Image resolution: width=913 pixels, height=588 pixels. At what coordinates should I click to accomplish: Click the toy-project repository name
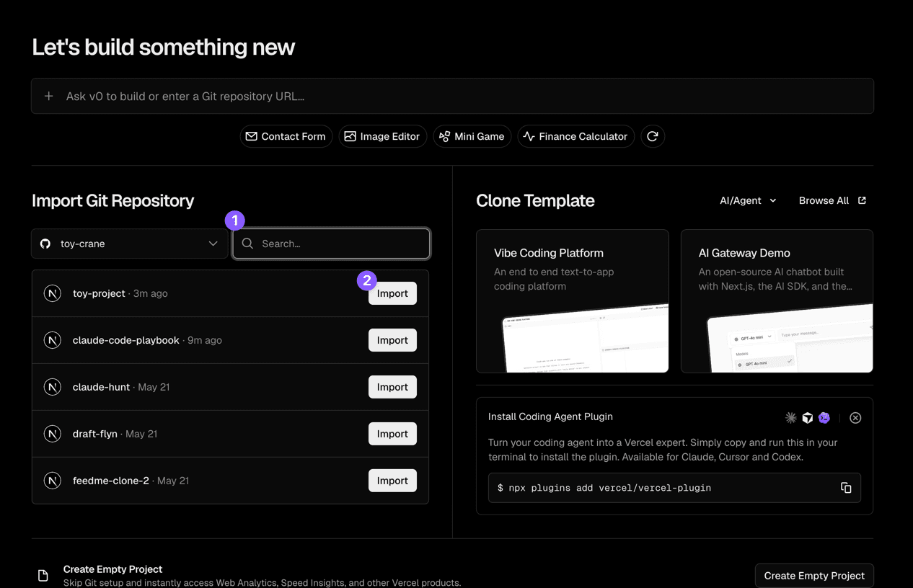[99, 293]
